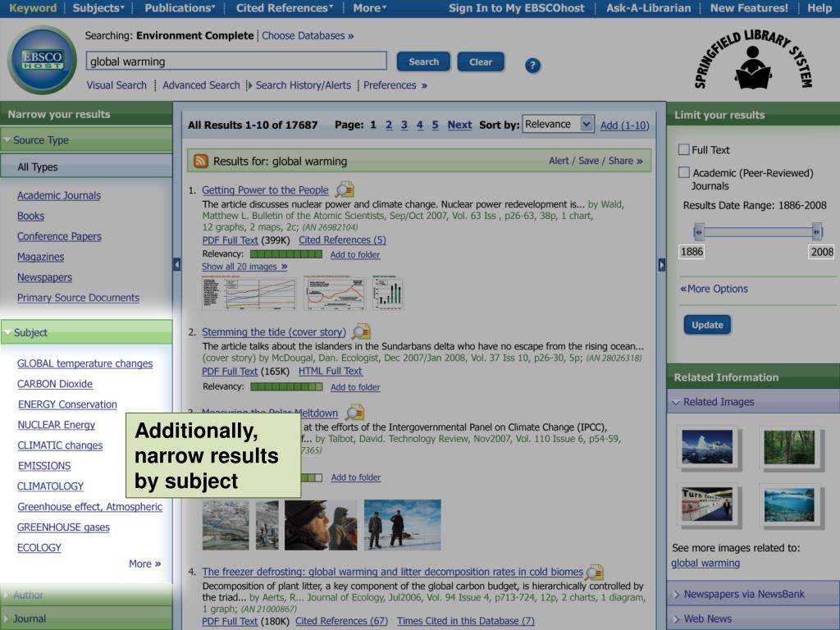Enable the Full Text limiter checkbox
Screen dimensions: 840x630
pyautogui.click(x=683, y=149)
